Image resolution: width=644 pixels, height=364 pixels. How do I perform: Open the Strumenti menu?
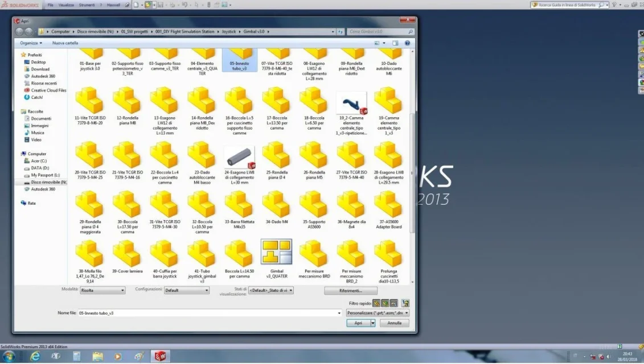pos(87,5)
